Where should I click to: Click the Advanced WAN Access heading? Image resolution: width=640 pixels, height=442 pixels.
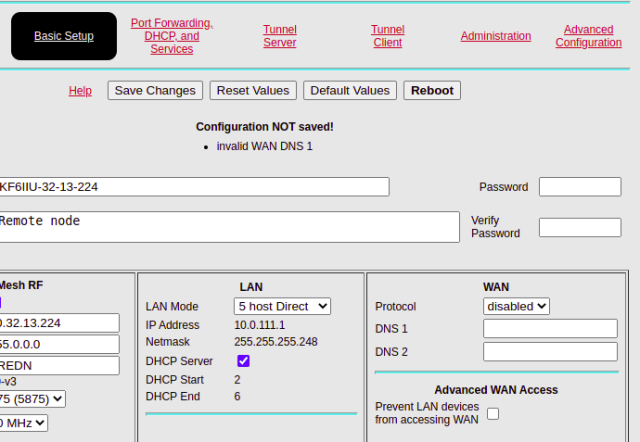[496, 390]
